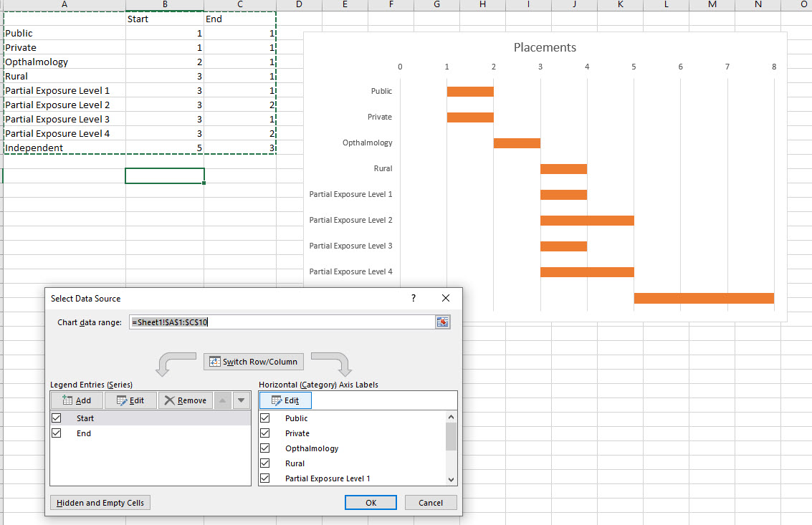
Task: Toggle the End series checkbox
Action: [x=56, y=433]
